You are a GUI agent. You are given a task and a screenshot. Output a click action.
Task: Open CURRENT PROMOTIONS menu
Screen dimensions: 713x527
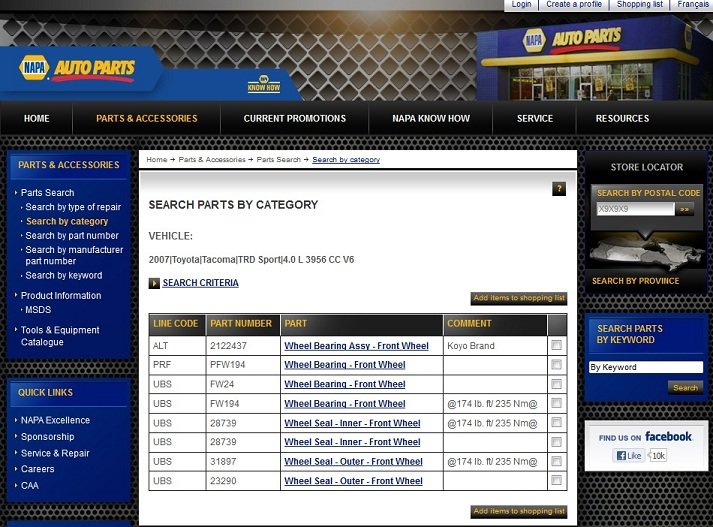click(295, 119)
